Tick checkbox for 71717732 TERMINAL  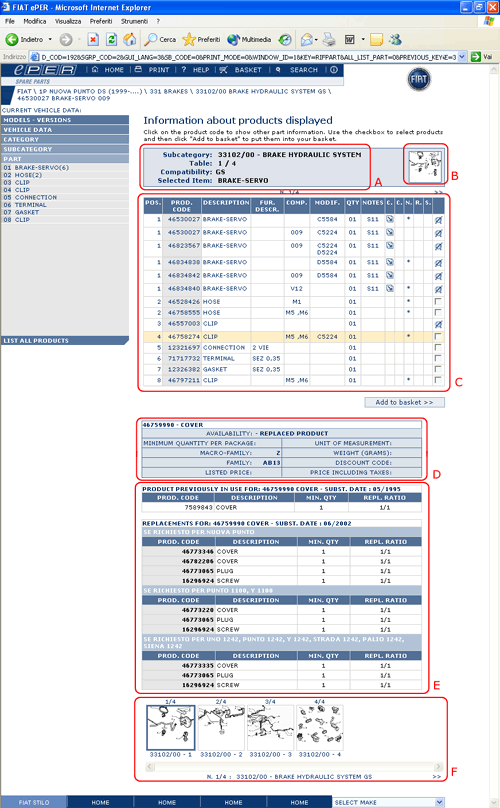pos(438,358)
